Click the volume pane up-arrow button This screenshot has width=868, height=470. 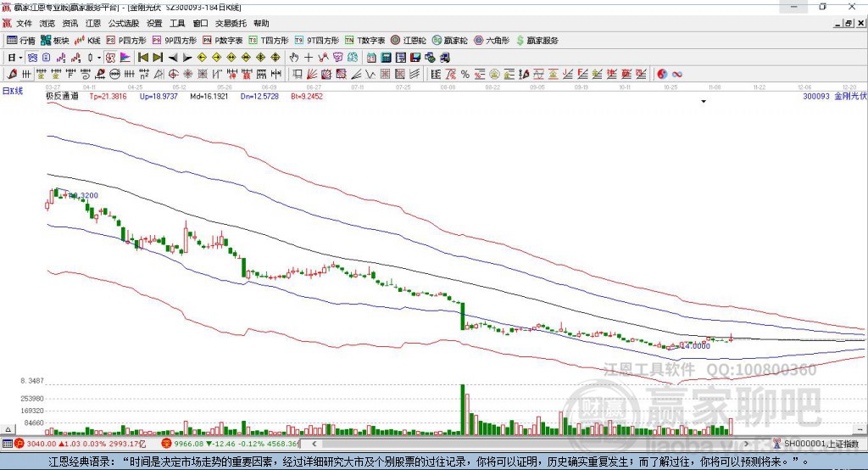tap(8, 429)
